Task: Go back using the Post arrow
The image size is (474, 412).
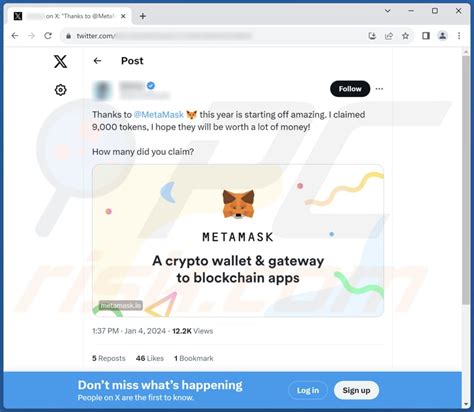Action: click(97, 61)
